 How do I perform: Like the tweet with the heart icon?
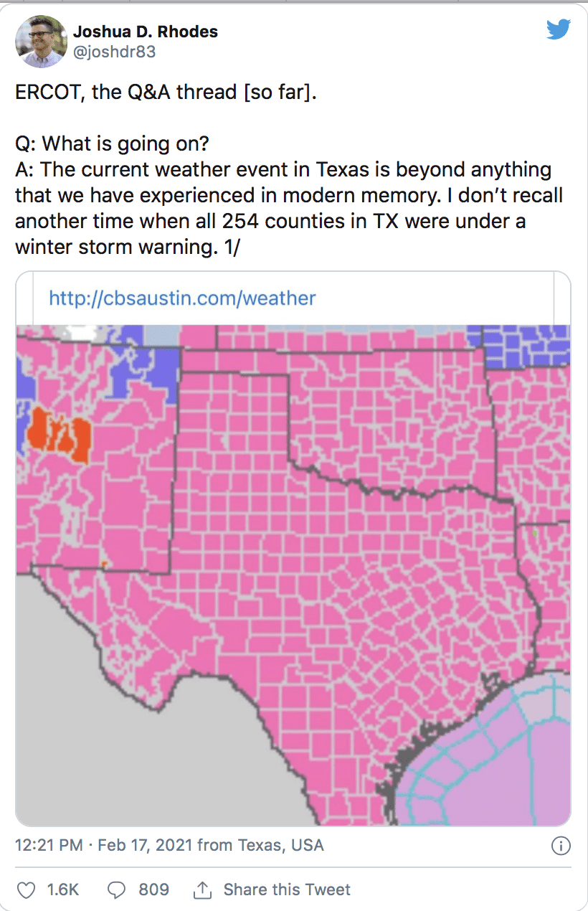[27, 889]
